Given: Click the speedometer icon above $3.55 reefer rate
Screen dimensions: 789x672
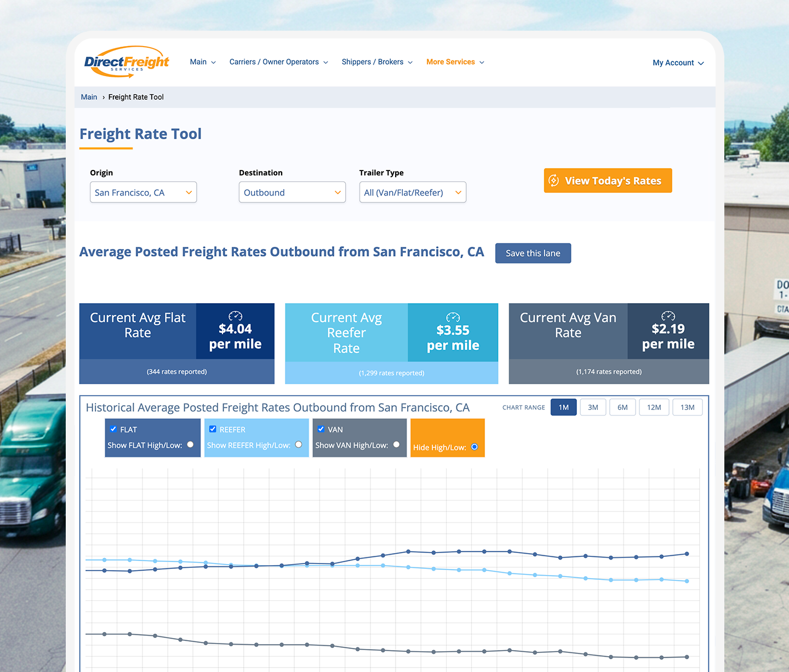Looking at the screenshot, I should coord(453,317).
